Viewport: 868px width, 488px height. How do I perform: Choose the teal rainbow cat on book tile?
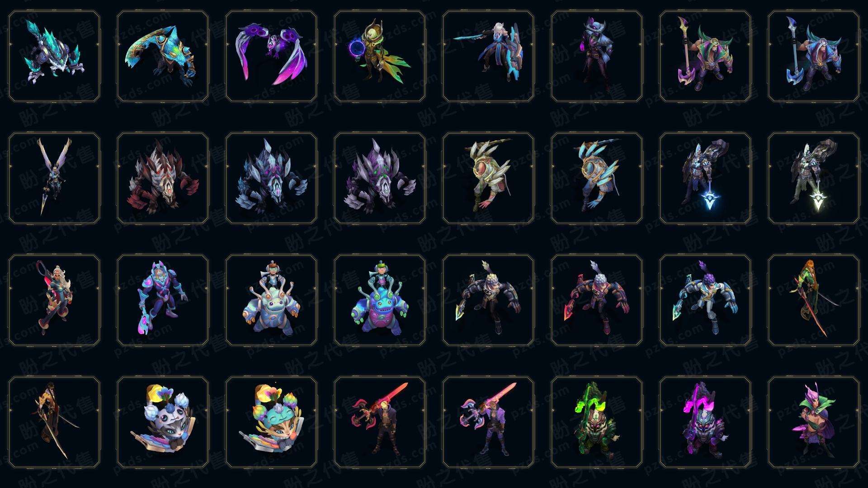[x=271, y=422]
